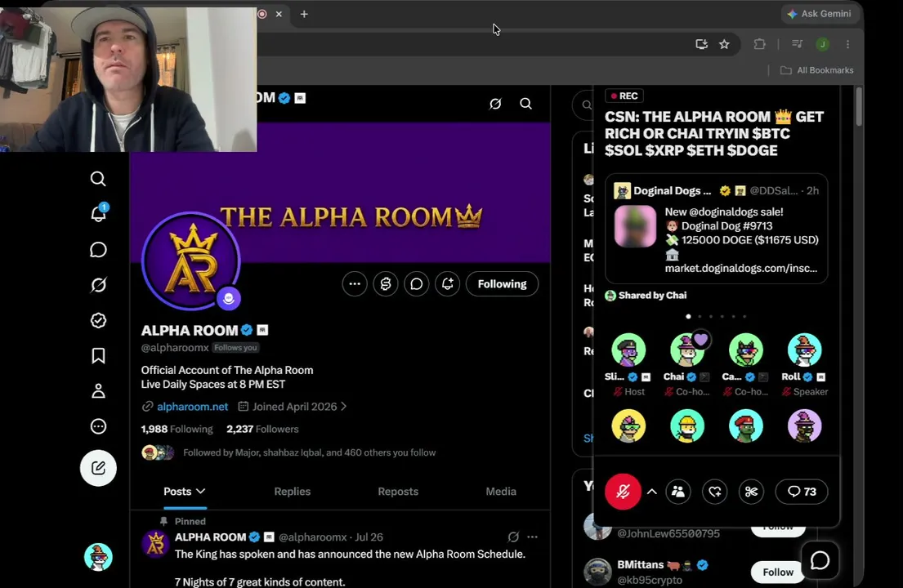
Task: Open Space comments showing 73
Action: pos(802,492)
